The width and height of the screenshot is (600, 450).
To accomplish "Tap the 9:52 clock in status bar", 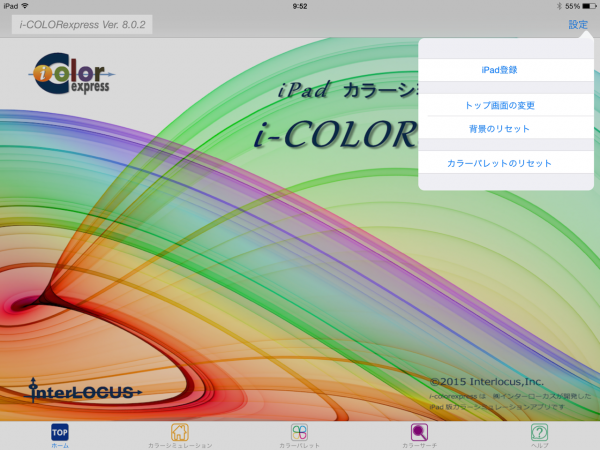I will pos(300,6).
